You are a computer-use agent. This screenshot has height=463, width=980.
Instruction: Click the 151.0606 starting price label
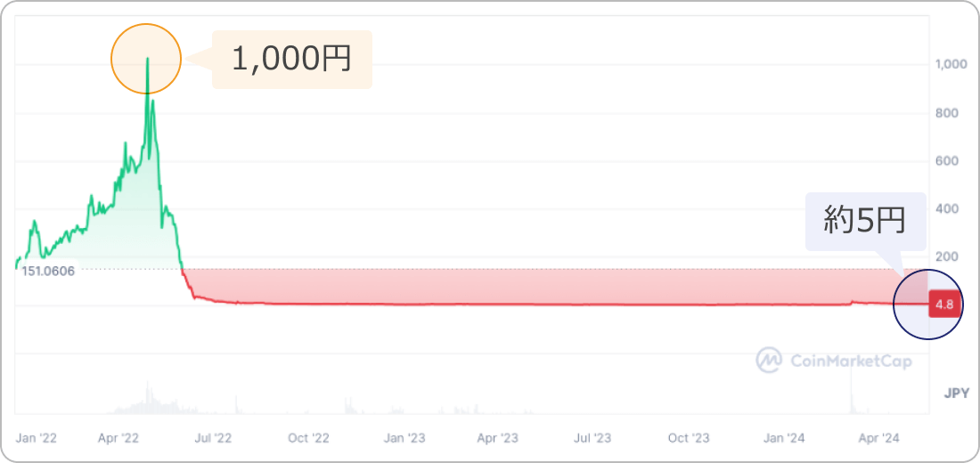[48, 272]
